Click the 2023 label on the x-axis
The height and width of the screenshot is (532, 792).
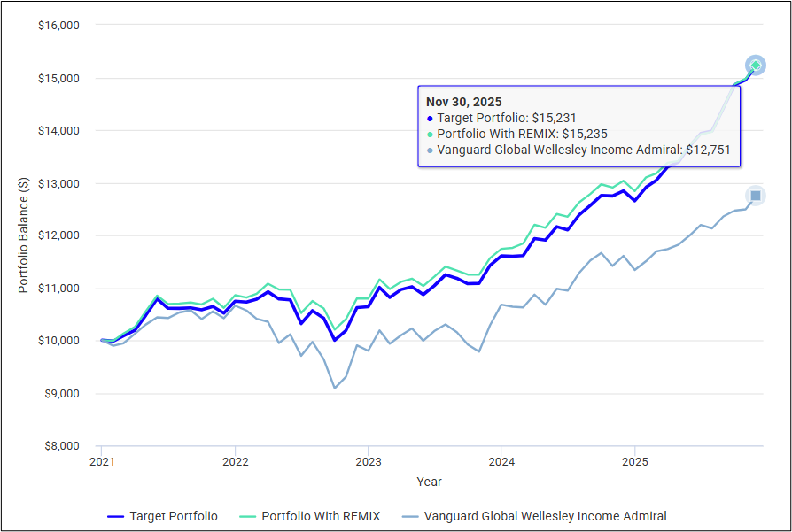368,462
